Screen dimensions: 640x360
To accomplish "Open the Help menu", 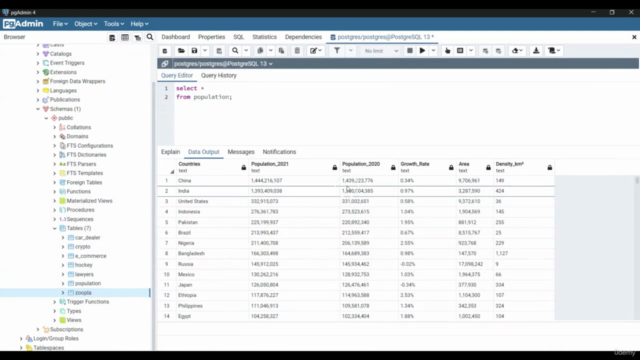I will 139,24.
